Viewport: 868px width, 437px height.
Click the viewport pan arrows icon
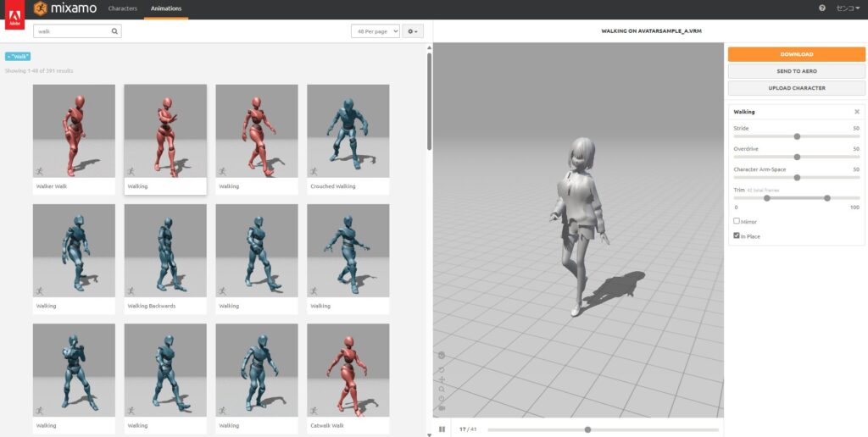point(442,379)
